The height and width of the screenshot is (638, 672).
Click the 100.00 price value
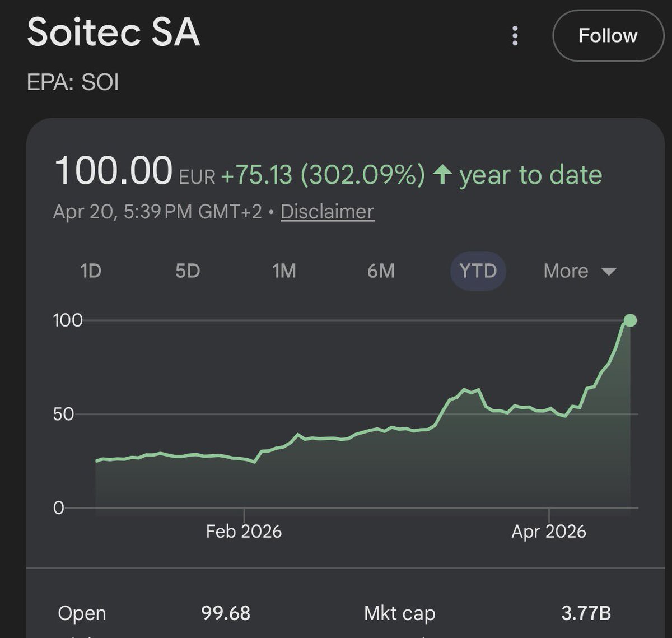tap(114, 170)
